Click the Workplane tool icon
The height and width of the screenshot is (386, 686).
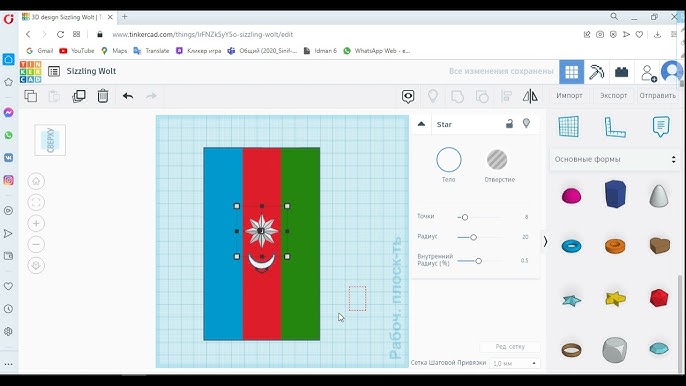(569, 127)
